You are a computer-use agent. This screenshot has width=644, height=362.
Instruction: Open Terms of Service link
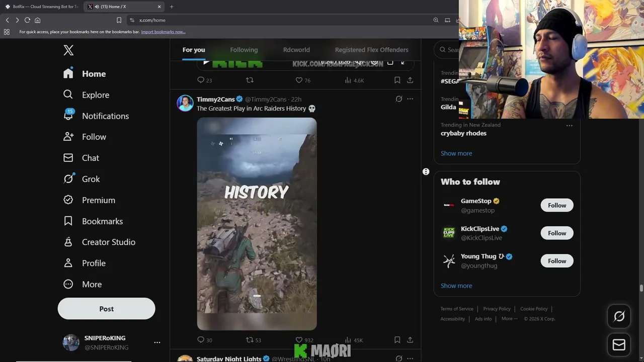coord(457,309)
